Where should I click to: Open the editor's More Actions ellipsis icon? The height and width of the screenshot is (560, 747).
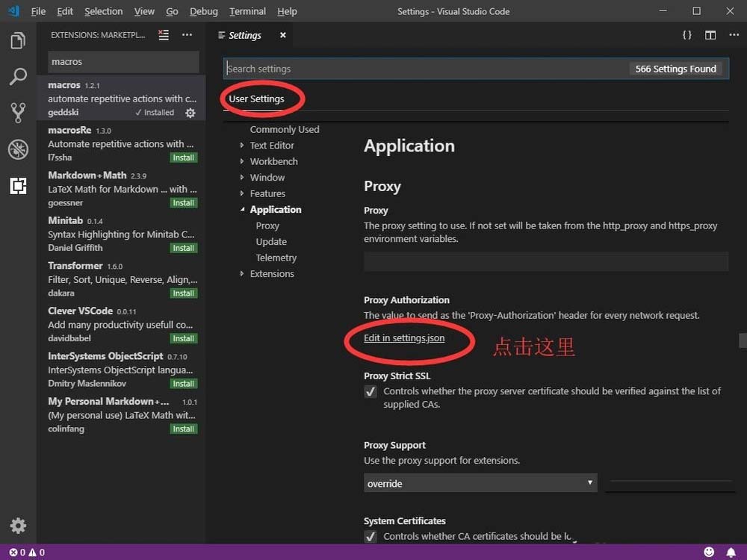point(734,34)
